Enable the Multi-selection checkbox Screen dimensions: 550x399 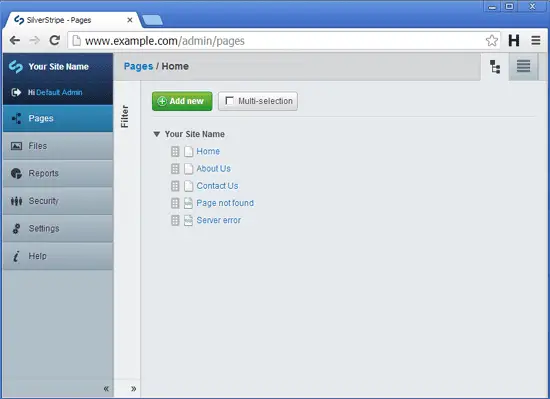pyautogui.click(x=229, y=101)
